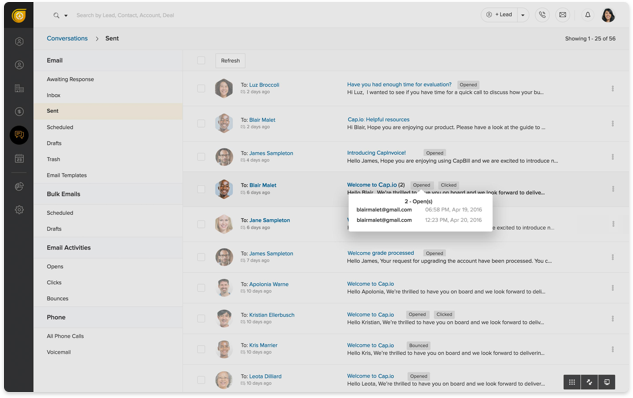Check the Blair Malet 2 days ago checkbox
The width and height of the screenshot is (633, 398).
[x=201, y=124]
